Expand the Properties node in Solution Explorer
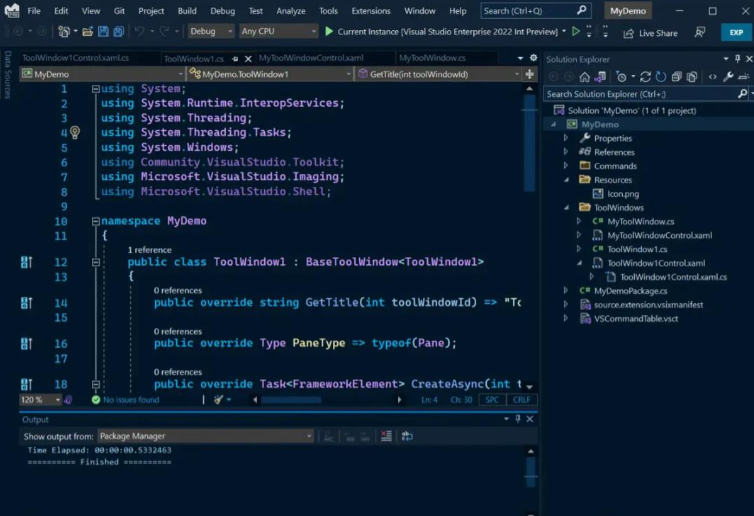 click(566, 138)
